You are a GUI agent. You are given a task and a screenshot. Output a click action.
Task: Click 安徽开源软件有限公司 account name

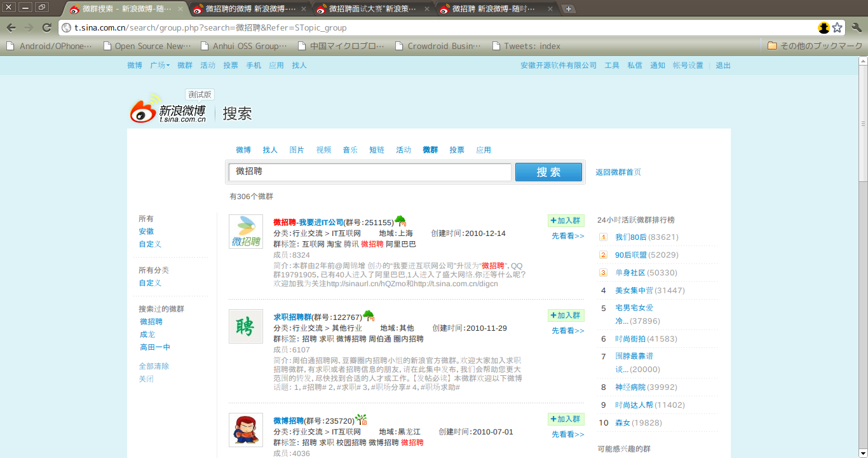tap(559, 66)
